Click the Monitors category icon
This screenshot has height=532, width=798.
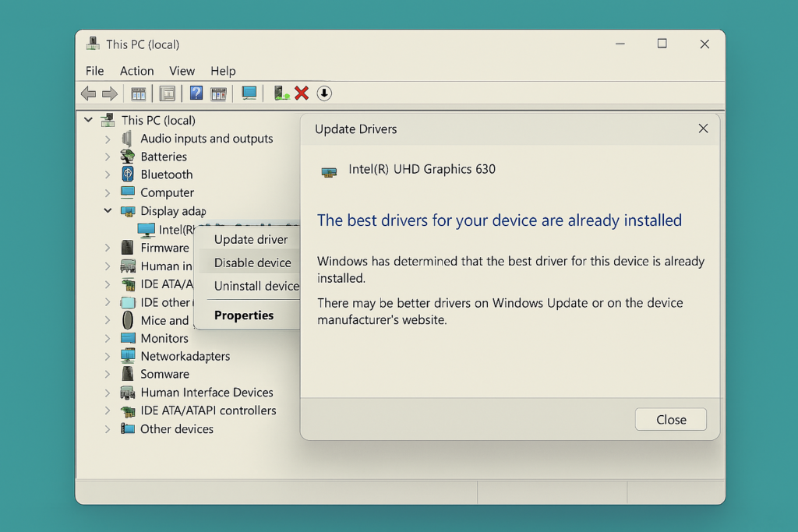128,338
